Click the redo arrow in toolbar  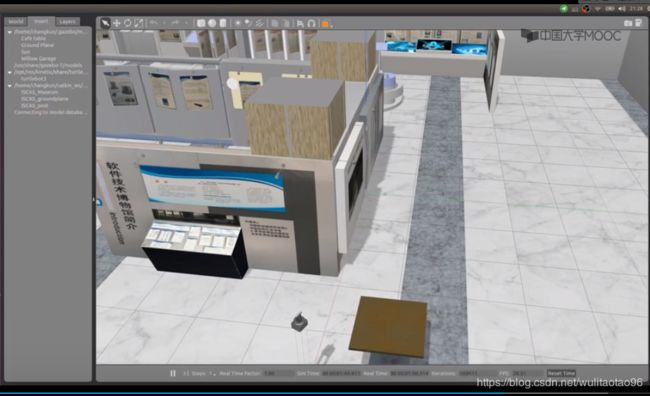175,23
